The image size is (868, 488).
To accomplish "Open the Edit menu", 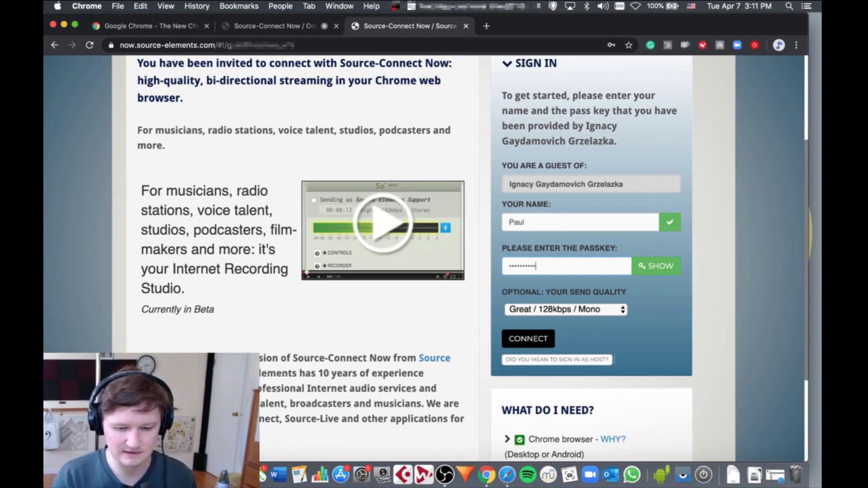I will coord(140,6).
